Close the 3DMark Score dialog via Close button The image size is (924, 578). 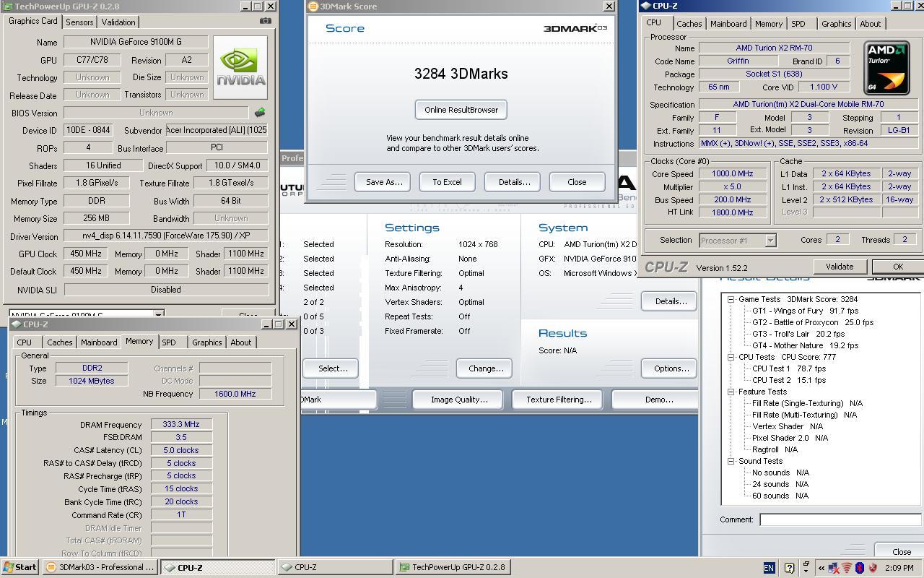click(577, 182)
